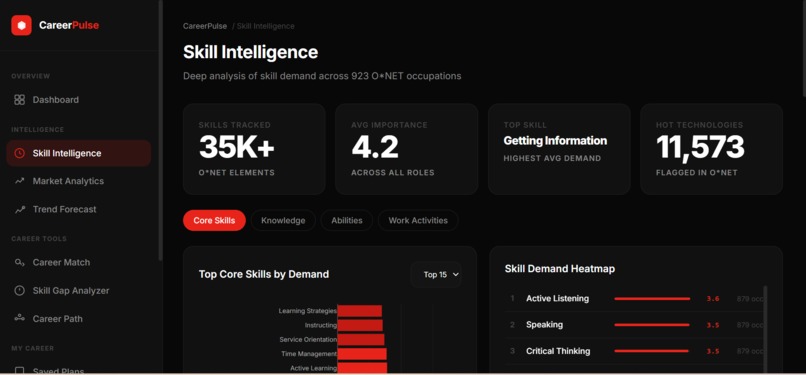Open Career Path page

[x=79, y=318]
